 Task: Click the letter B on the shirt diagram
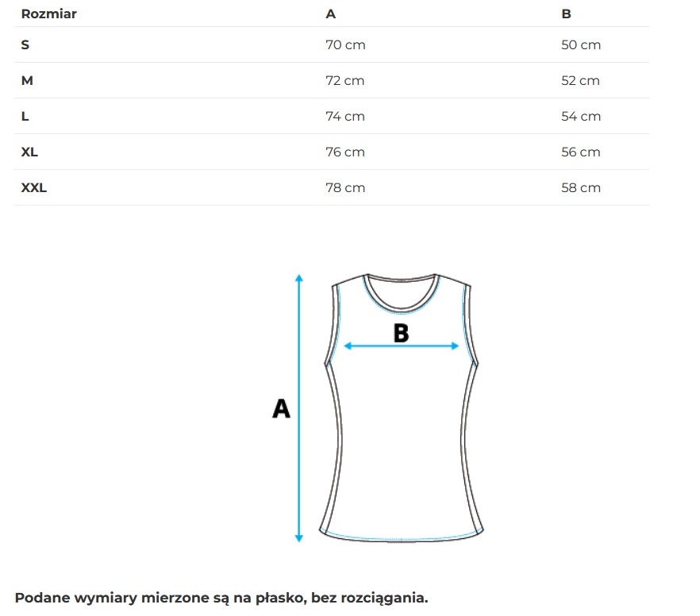pos(401,333)
